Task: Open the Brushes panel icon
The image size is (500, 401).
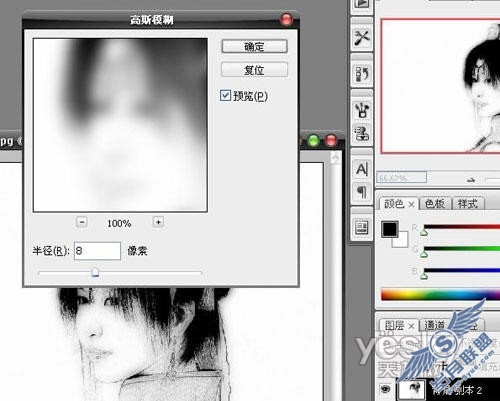Action: [x=362, y=110]
